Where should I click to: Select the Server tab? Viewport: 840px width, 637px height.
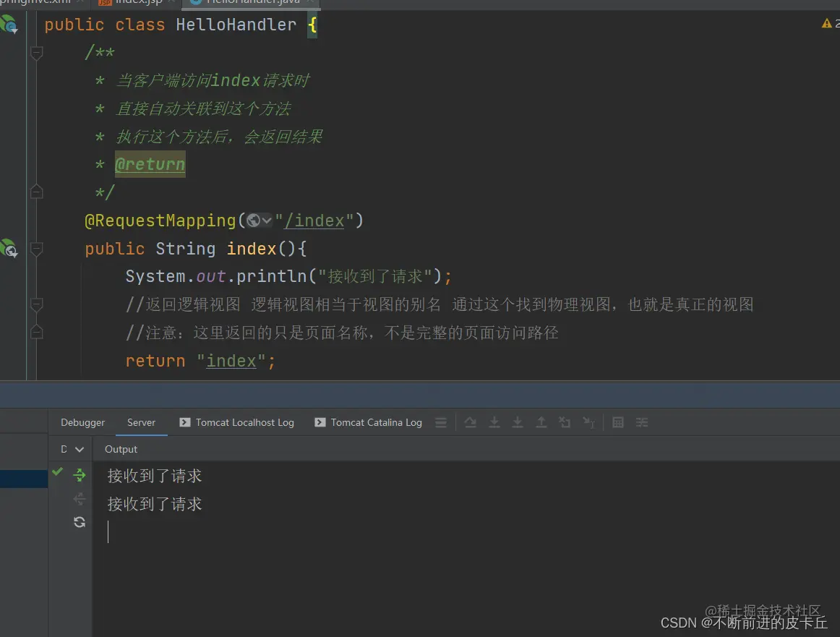pyautogui.click(x=141, y=423)
